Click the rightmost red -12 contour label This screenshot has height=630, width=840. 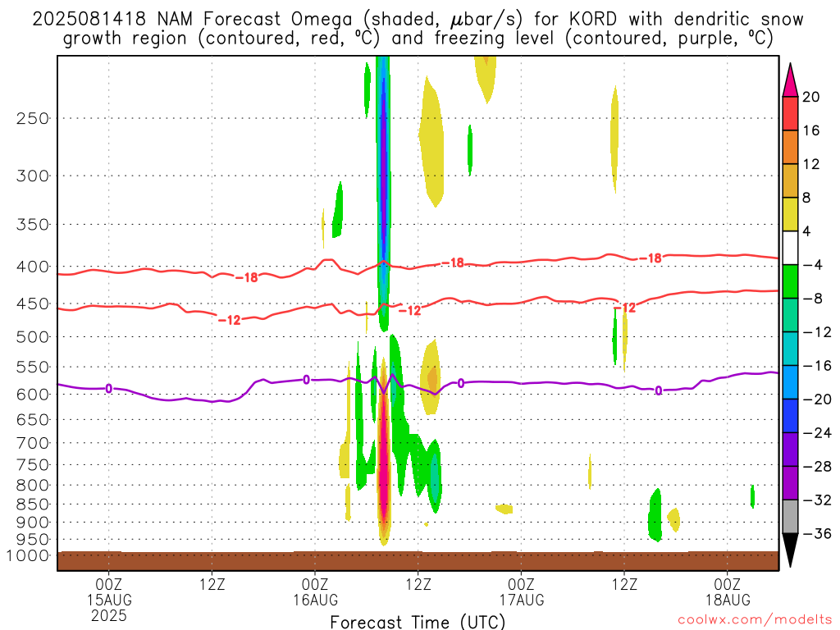click(624, 308)
